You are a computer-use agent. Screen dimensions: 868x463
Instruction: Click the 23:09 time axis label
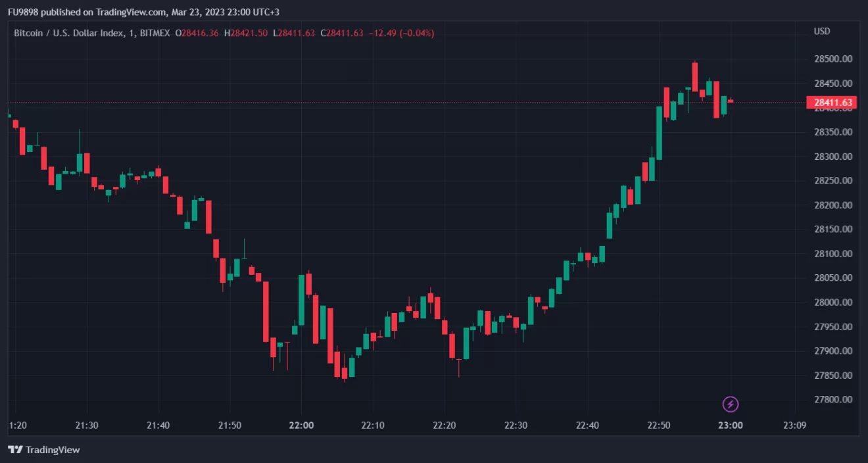pyautogui.click(x=795, y=426)
